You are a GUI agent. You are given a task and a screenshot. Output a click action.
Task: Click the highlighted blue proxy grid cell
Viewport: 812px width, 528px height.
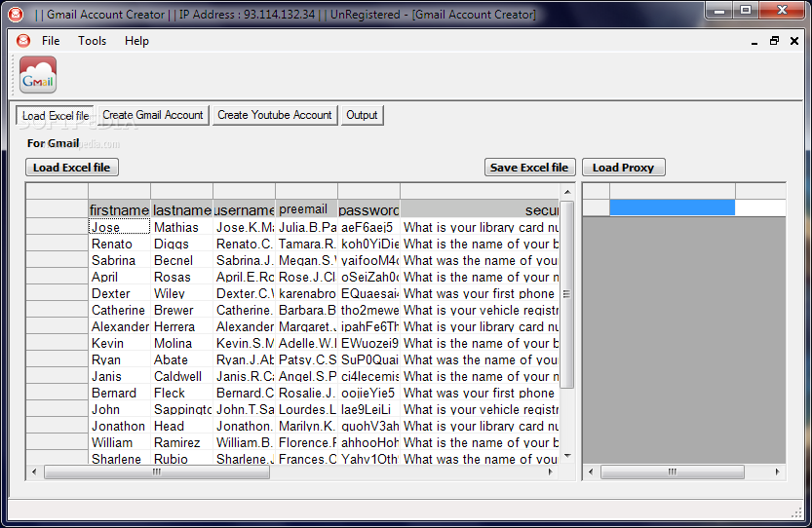tap(673, 207)
